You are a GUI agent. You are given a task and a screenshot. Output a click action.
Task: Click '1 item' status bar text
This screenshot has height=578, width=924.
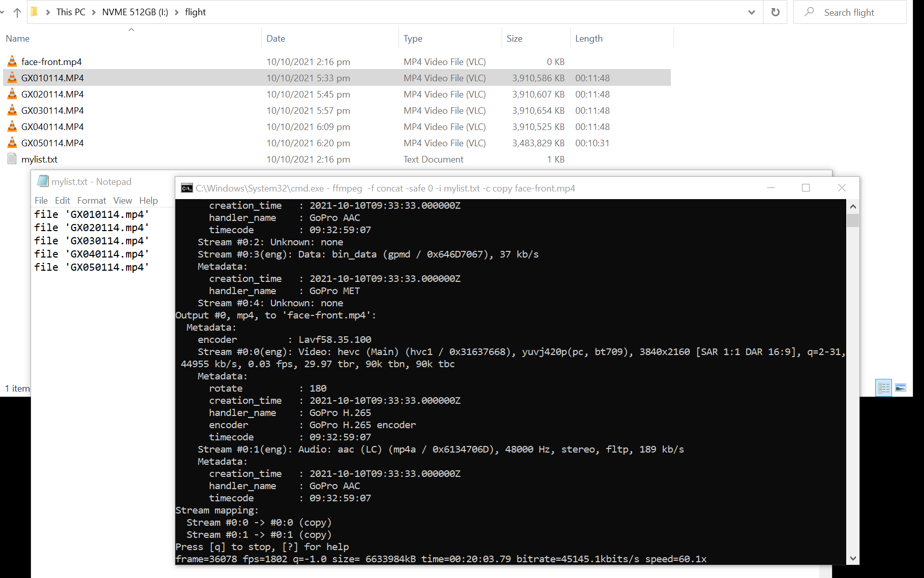(17, 388)
